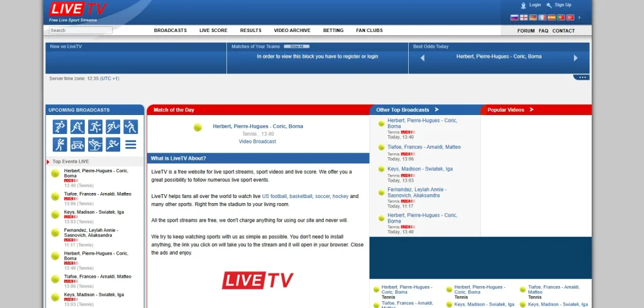Switch language with the Portuguese flag
The width and height of the screenshot is (644, 308).
[560, 18]
